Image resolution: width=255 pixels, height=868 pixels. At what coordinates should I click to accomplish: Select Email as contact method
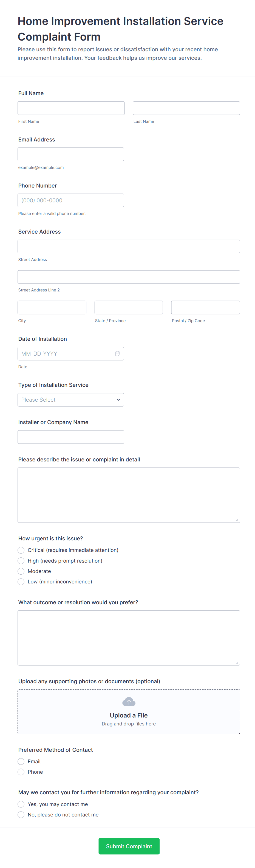click(x=21, y=762)
